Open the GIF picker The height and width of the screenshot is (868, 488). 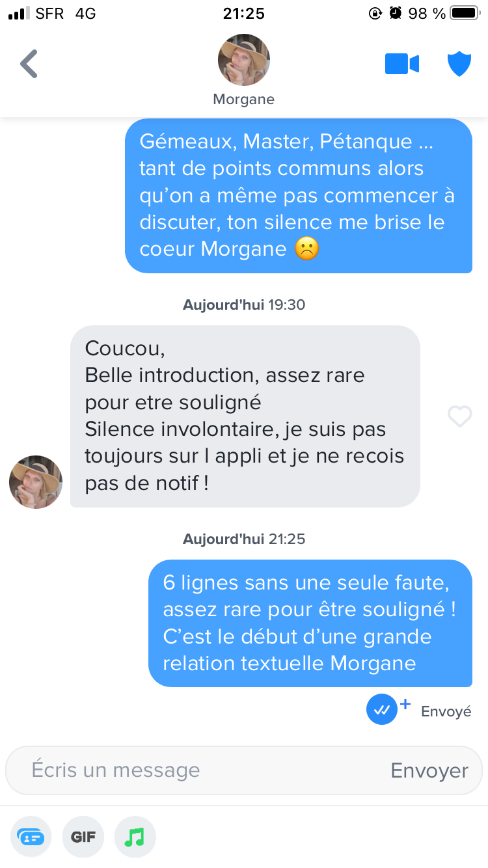point(83,837)
